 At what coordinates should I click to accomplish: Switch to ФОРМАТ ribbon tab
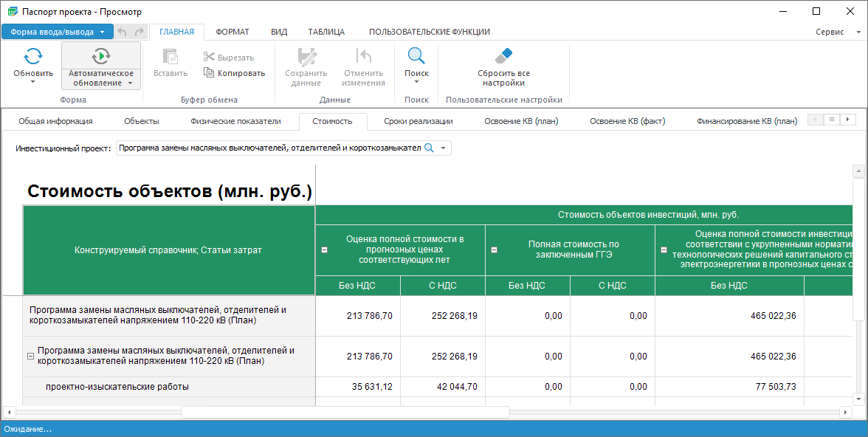click(232, 32)
